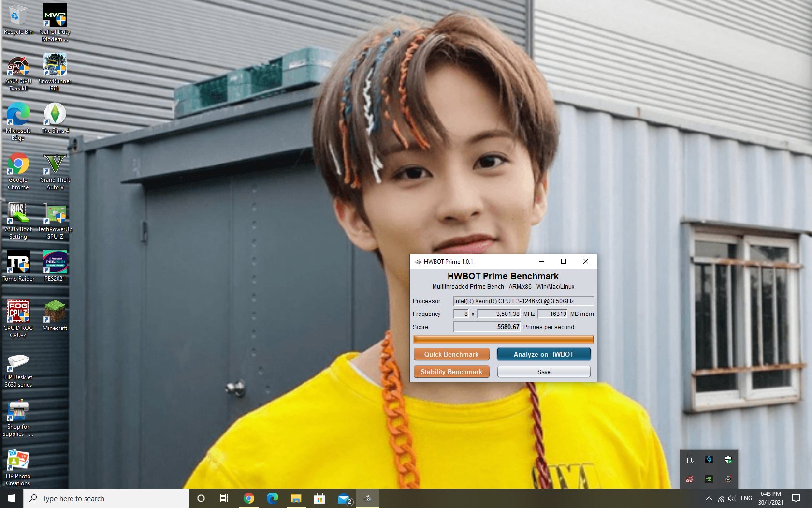Open Microsoft Edge desktop icon
The height and width of the screenshot is (508, 812).
coord(18,122)
